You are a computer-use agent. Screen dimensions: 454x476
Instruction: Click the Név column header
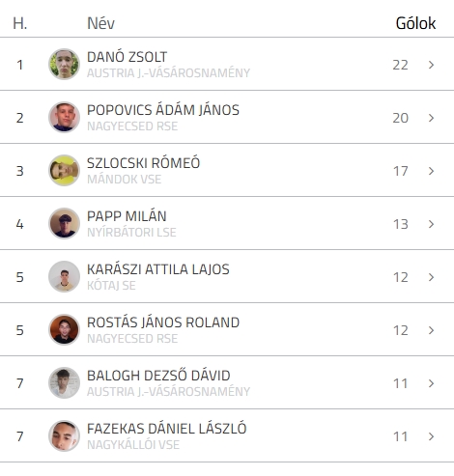tap(100, 23)
